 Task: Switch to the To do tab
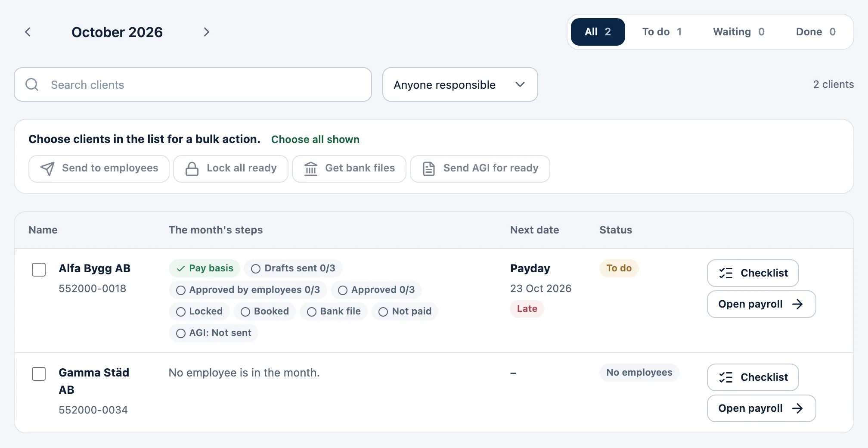click(x=662, y=32)
